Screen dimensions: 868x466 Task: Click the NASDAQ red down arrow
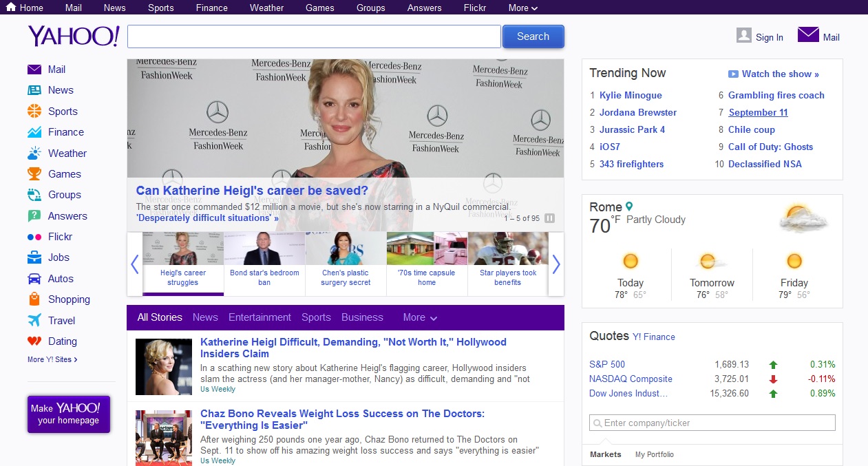773,379
